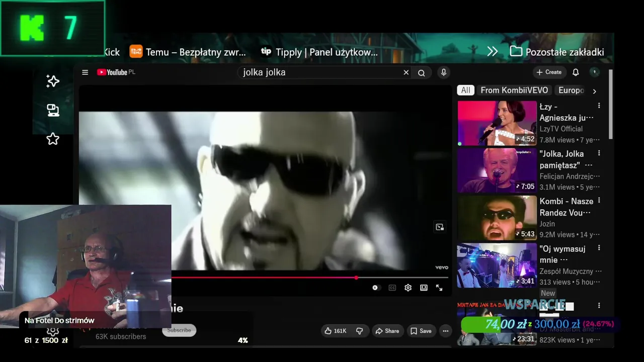Open the Felicjan Andrzejczak video thumbnail
This screenshot has height=362, width=644.
497,170
